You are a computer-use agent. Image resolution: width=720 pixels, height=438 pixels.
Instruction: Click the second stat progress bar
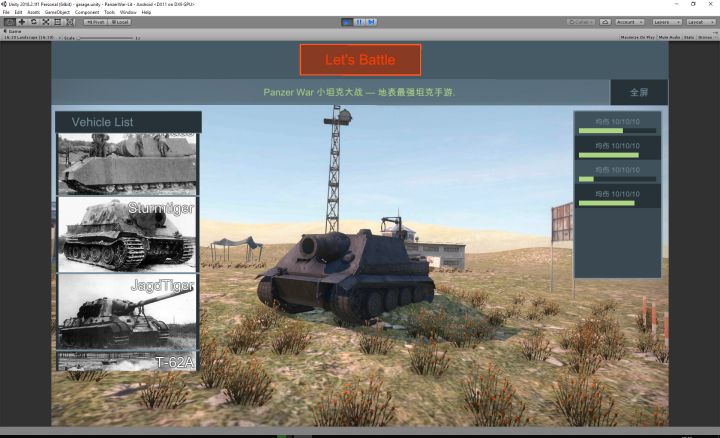(617, 155)
